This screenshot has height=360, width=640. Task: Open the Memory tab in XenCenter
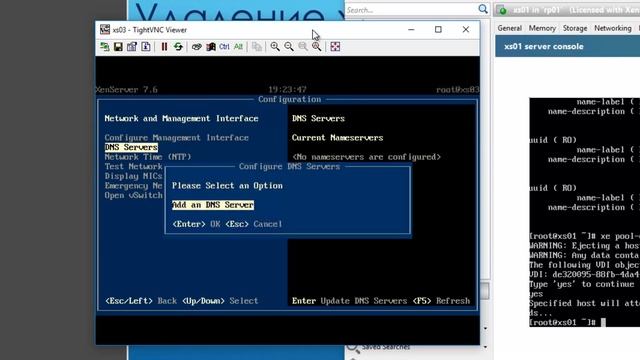[x=542, y=28]
